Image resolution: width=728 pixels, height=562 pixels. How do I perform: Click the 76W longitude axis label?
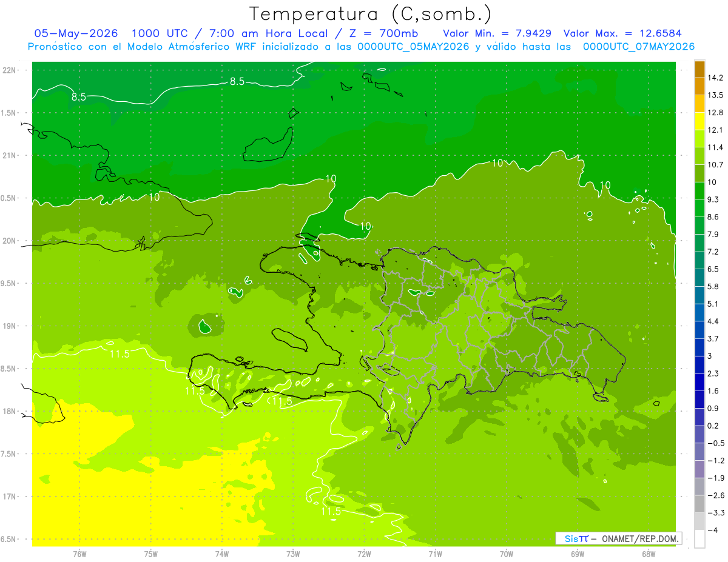(79, 554)
